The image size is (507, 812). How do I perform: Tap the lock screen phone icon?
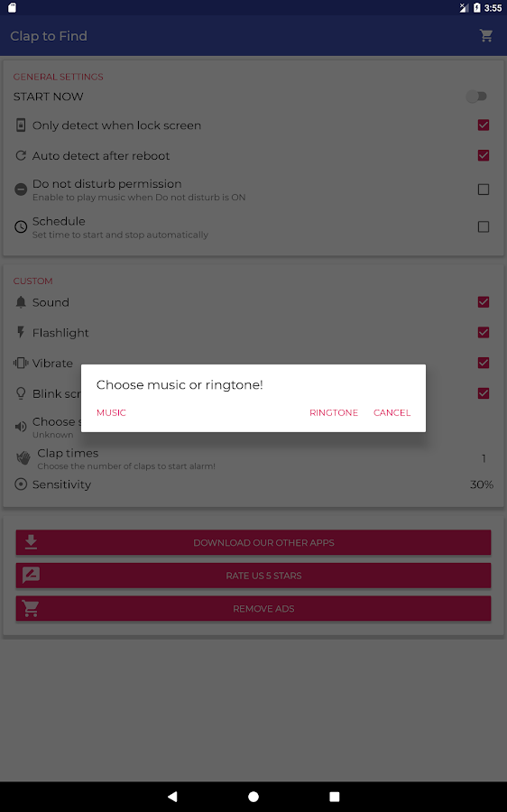click(x=21, y=125)
